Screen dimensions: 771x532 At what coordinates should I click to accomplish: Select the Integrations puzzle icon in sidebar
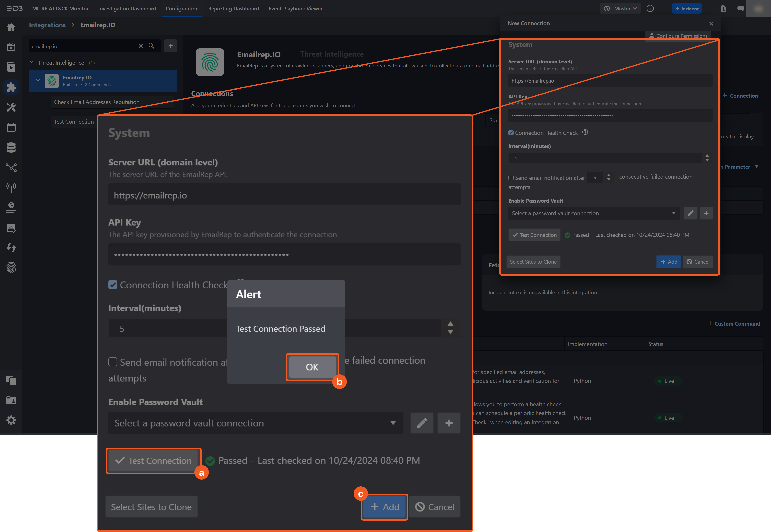[11, 87]
